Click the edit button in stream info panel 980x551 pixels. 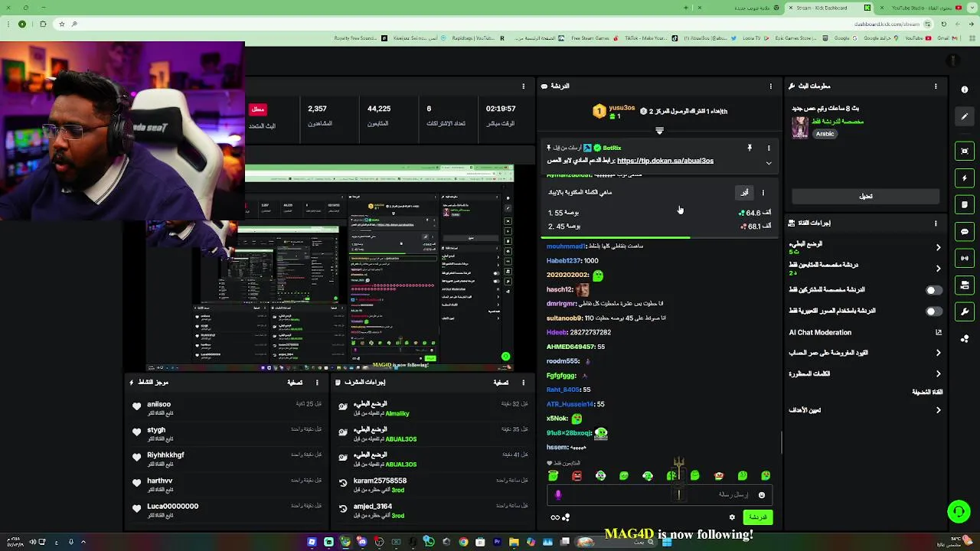pos(865,197)
